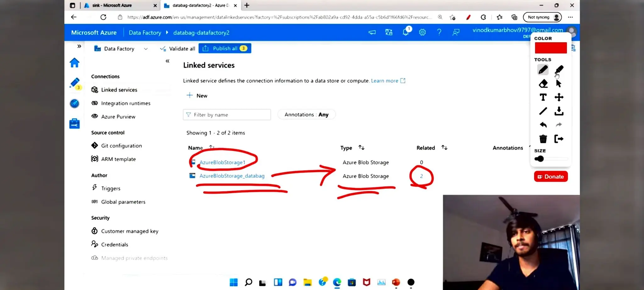The image size is (644, 290).
Task: Click the exit drawing mode icon
Action: [559, 139]
